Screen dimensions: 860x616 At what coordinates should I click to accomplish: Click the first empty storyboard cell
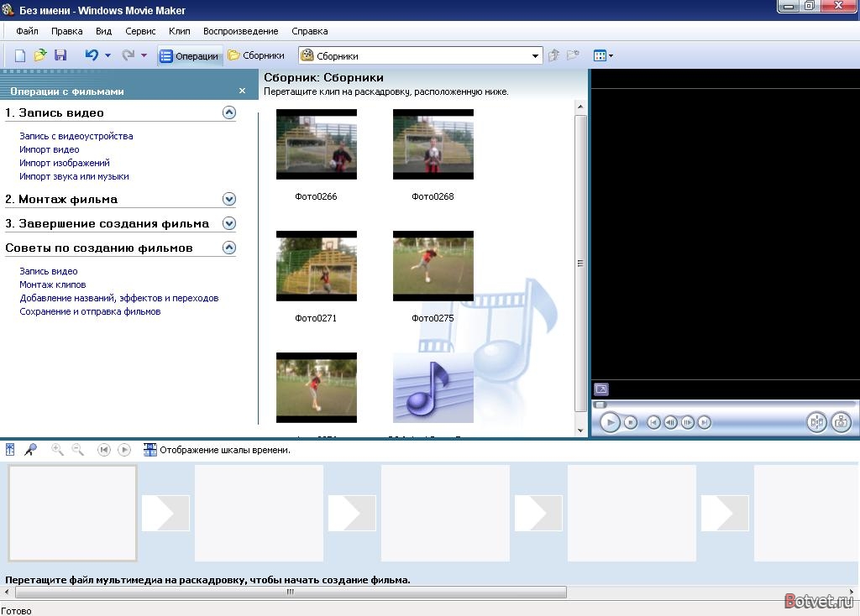click(72, 513)
